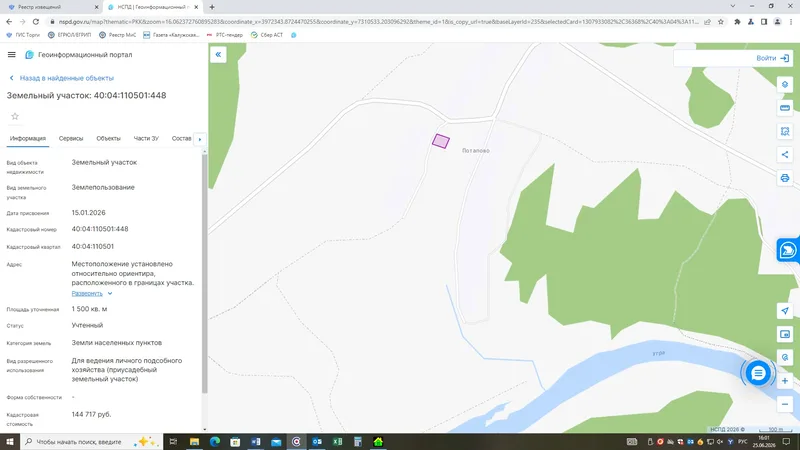Screen dimensions: 800x450
Task: Select the purple parcel polygon on map
Action: (441, 141)
